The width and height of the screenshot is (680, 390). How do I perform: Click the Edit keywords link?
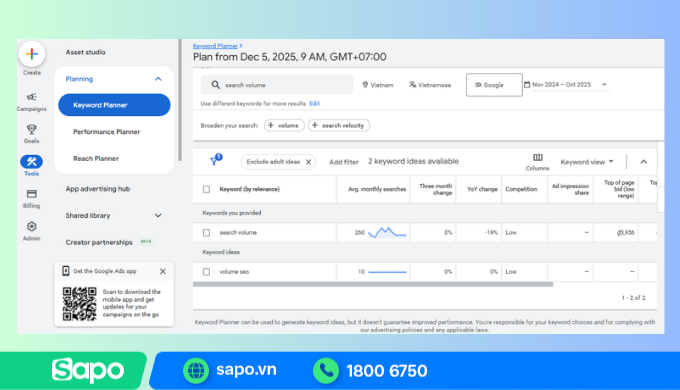314,104
